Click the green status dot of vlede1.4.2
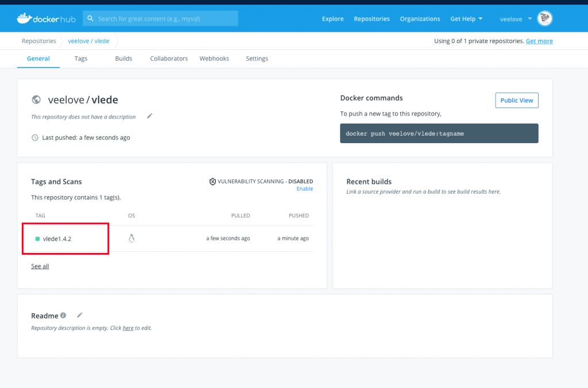The image size is (588, 388). pyautogui.click(x=37, y=239)
